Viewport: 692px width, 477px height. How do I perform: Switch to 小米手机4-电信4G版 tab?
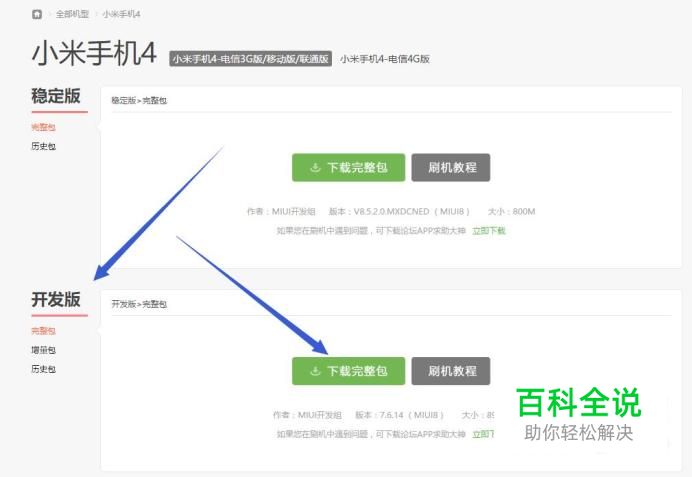pyautogui.click(x=384, y=59)
